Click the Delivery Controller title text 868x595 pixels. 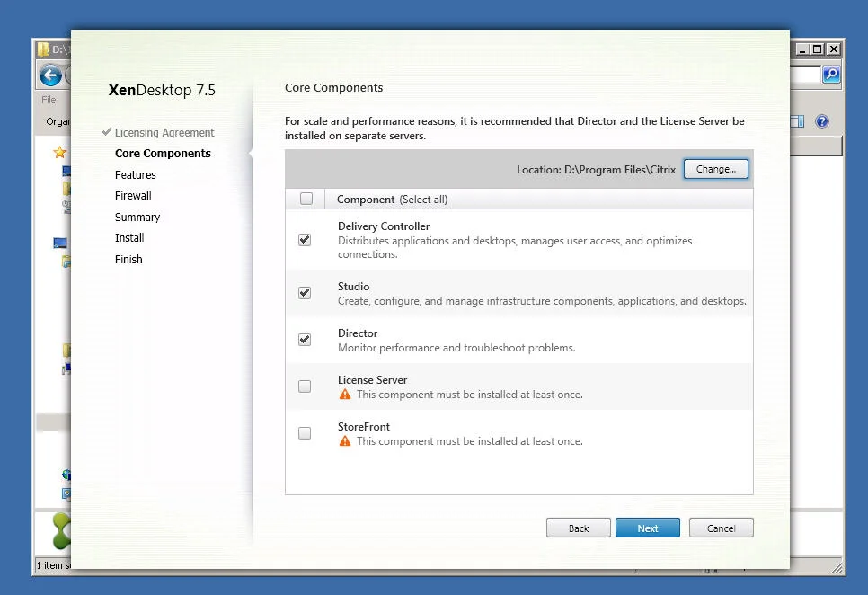click(384, 226)
